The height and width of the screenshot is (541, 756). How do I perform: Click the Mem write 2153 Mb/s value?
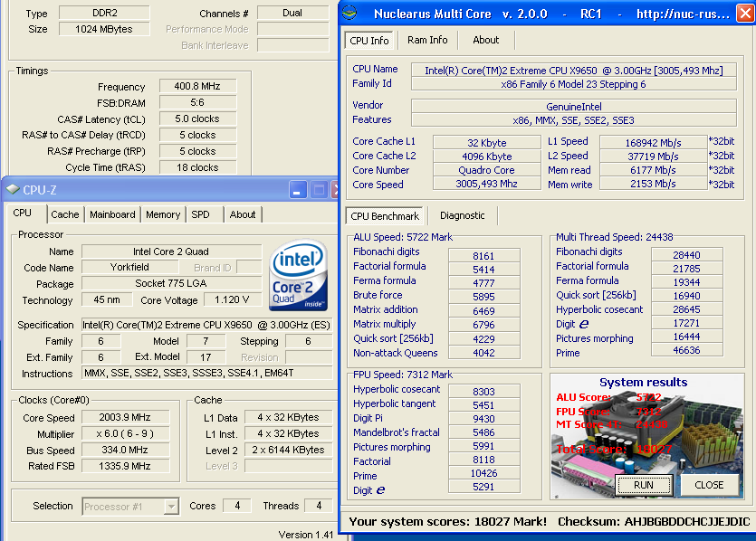(x=654, y=184)
